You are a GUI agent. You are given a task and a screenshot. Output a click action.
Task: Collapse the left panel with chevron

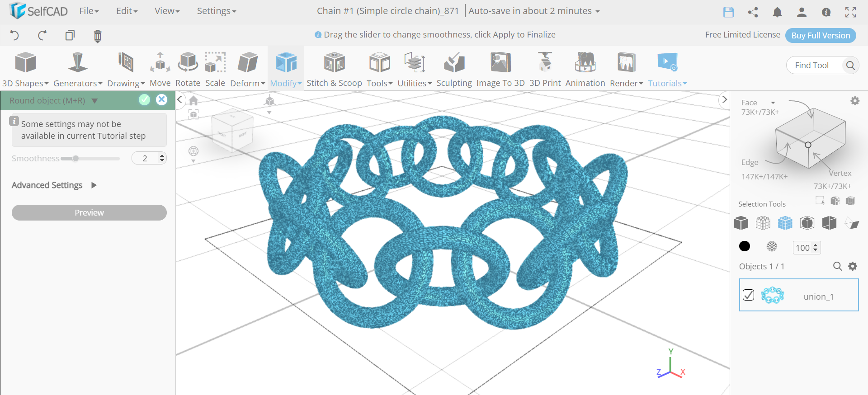(x=179, y=99)
